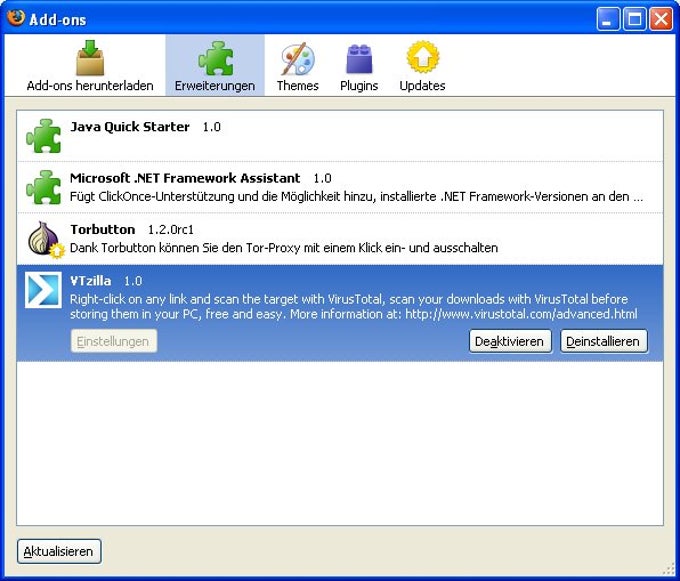Click the Add-ons herunterladen box icon
Viewport: 680px width, 581px height.
click(x=90, y=58)
